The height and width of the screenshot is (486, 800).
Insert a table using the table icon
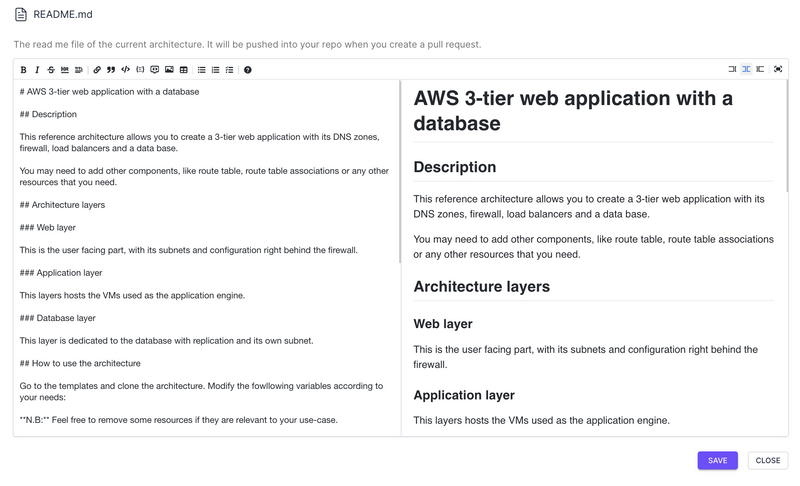pos(184,70)
